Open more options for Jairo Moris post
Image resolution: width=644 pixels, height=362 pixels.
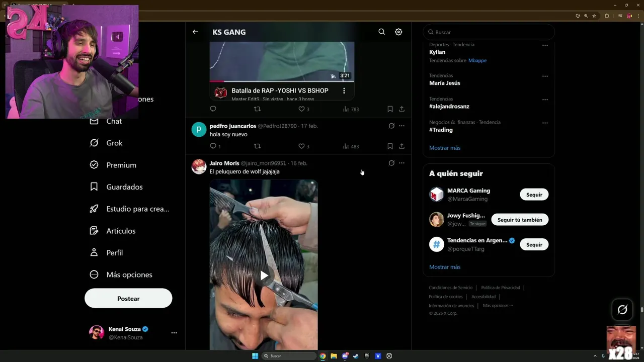click(x=401, y=163)
